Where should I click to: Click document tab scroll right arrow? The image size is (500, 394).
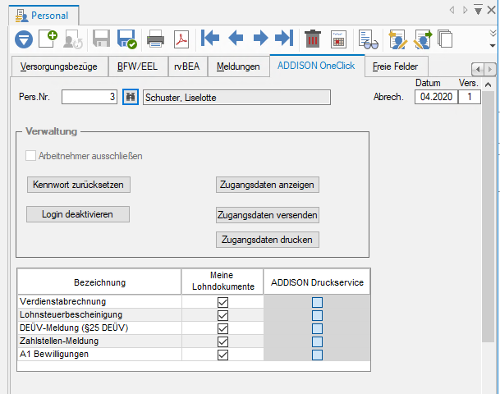(x=465, y=10)
